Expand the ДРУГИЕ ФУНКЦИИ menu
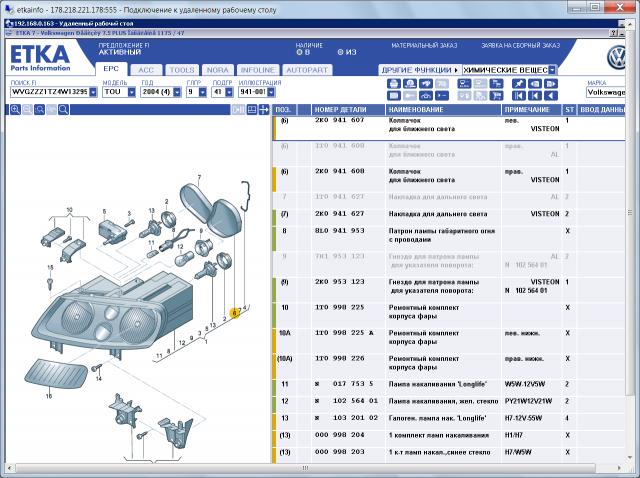 click(420, 70)
